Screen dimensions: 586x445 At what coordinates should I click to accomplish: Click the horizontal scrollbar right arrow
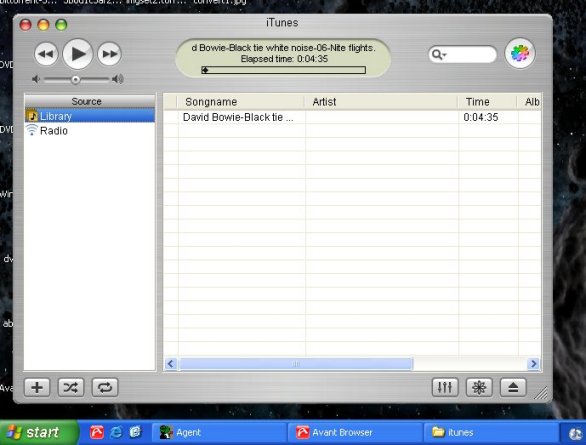(x=534, y=364)
